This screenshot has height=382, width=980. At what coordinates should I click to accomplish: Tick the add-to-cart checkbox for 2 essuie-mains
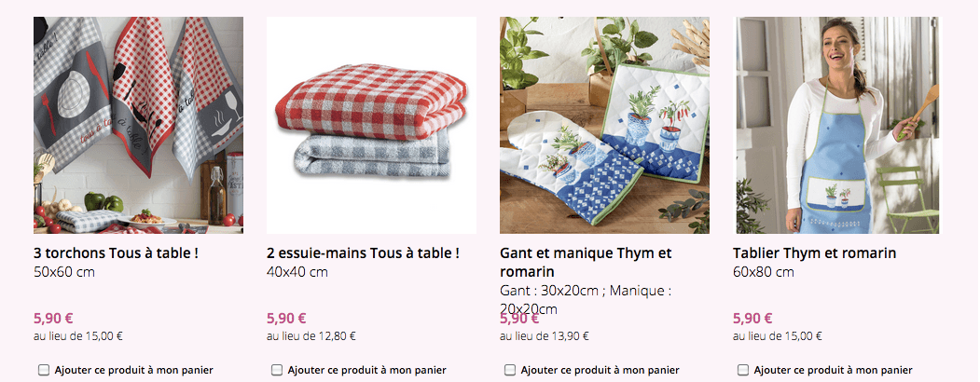(x=277, y=370)
